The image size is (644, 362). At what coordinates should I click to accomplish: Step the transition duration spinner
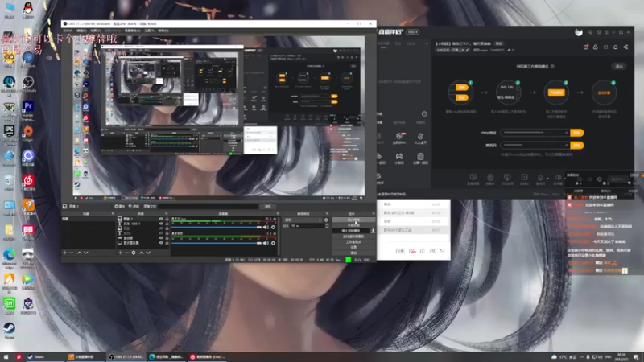click(327, 226)
